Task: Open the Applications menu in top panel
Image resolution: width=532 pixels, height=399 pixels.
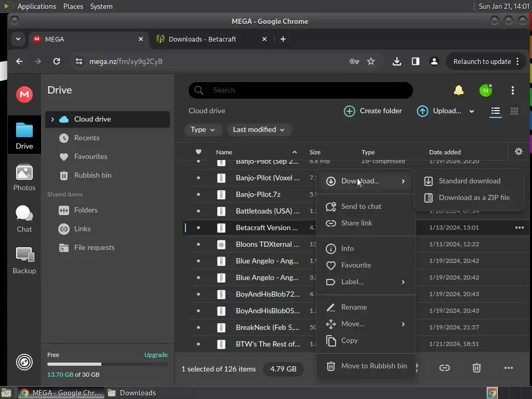Action: click(x=37, y=6)
